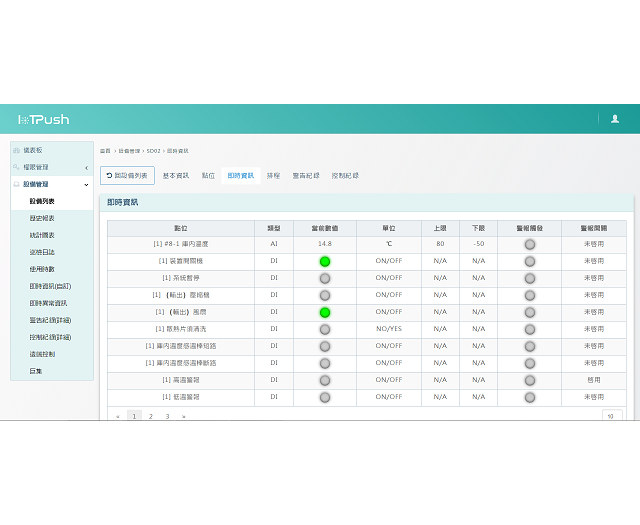Collapse the 設備管理 menu chevron
The image size is (640, 525).
[86, 184]
